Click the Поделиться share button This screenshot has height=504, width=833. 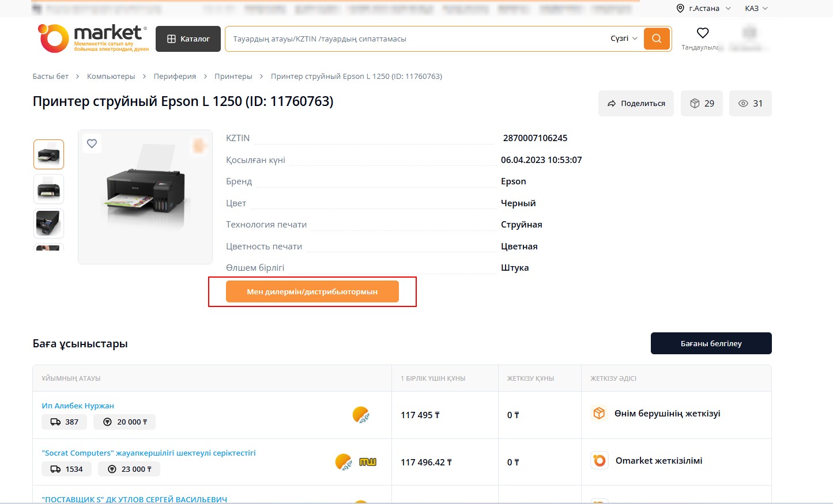636,104
